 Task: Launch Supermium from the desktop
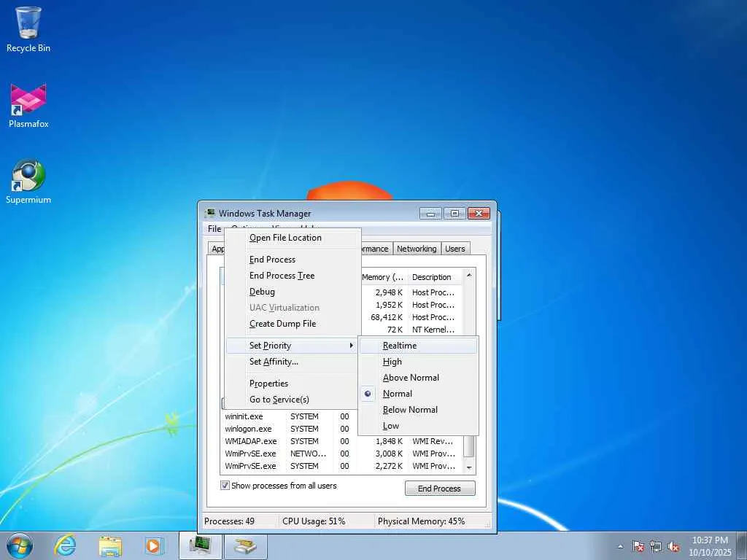click(28, 182)
